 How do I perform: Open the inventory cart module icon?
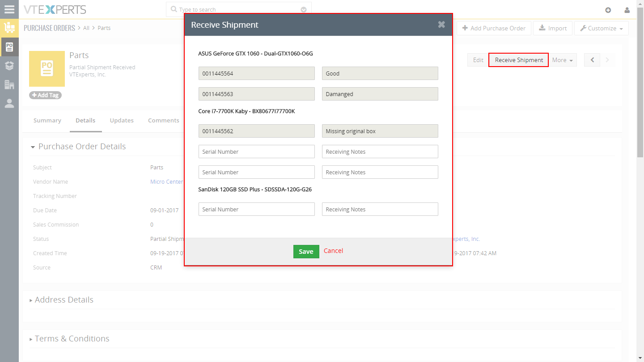point(9,28)
